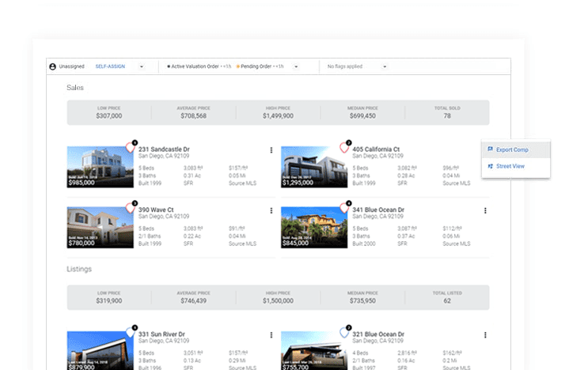Image resolution: width=588 pixels, height=370 pixels.
Task: Click the 0.37 Ac lot size value
Action: click(x=406, y=236)
